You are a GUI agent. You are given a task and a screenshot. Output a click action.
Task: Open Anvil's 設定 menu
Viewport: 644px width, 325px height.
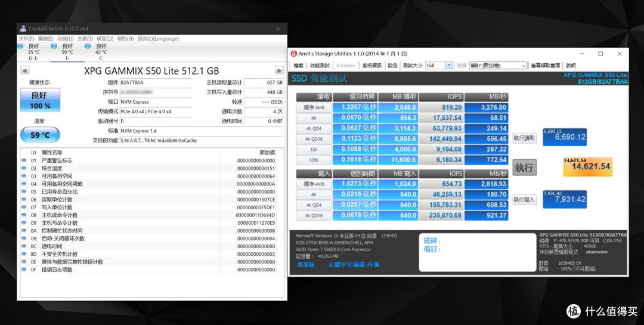tap(392, 66)
